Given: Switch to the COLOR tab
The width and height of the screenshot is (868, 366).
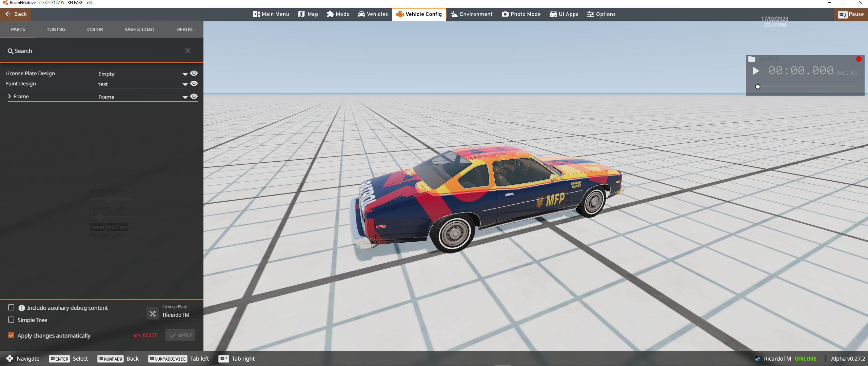Looking at the screenshot, I should tap(95, 29).
